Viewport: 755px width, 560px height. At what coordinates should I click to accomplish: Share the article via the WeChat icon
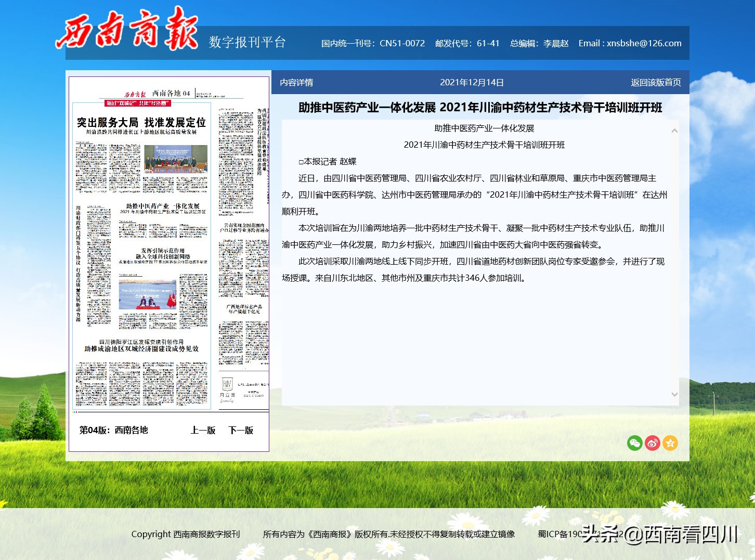pos(635,443)
